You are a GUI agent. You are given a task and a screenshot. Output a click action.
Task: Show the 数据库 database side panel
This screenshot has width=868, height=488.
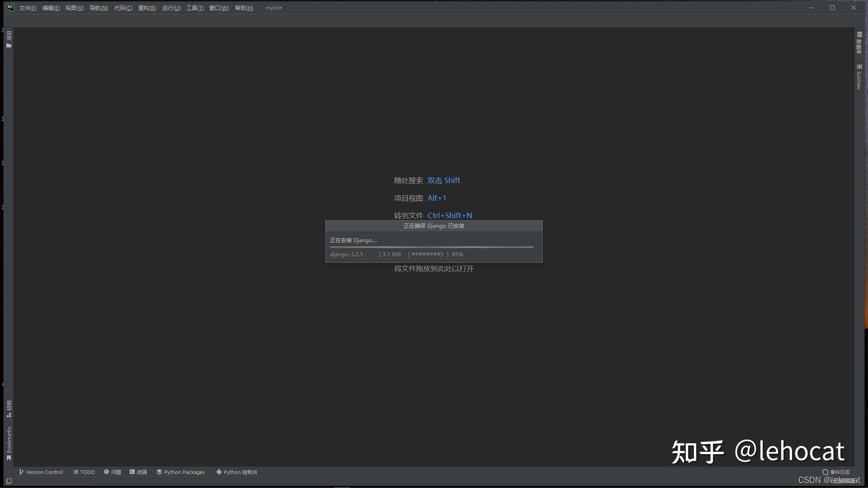coord(859,43)
